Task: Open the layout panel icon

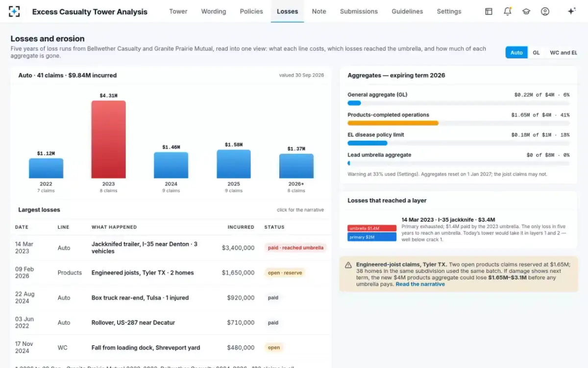Action: pos(489,11)
